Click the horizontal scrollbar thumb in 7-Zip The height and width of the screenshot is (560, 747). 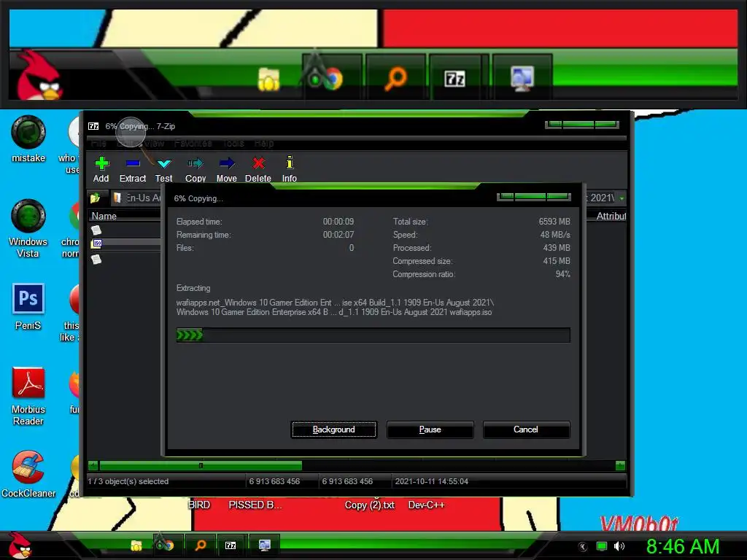tap(201, 465)
